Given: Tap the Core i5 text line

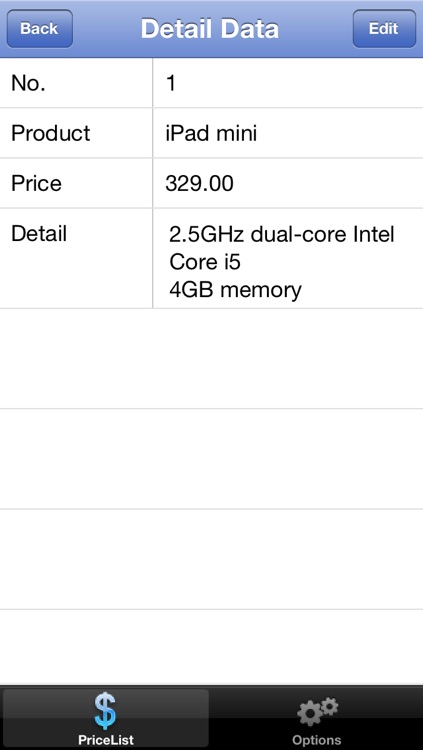Looking at the screenshot, I should point(205,262).
